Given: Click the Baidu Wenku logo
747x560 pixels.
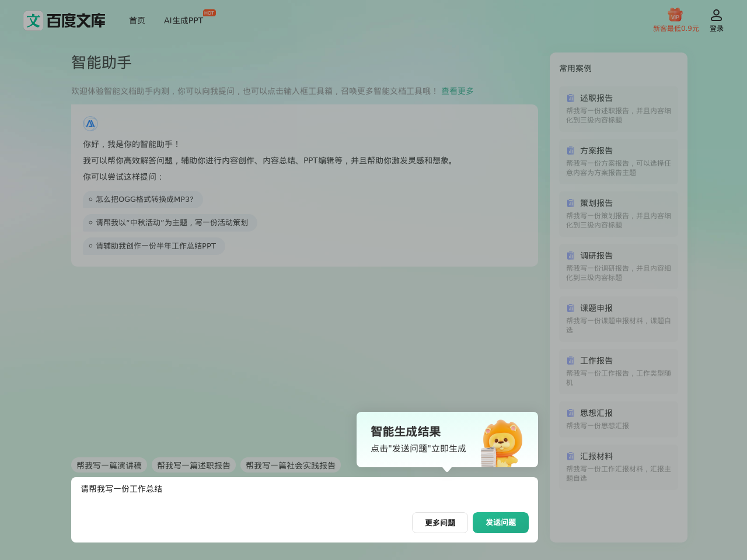Looking at the screenshot, I should click(64, 20).
